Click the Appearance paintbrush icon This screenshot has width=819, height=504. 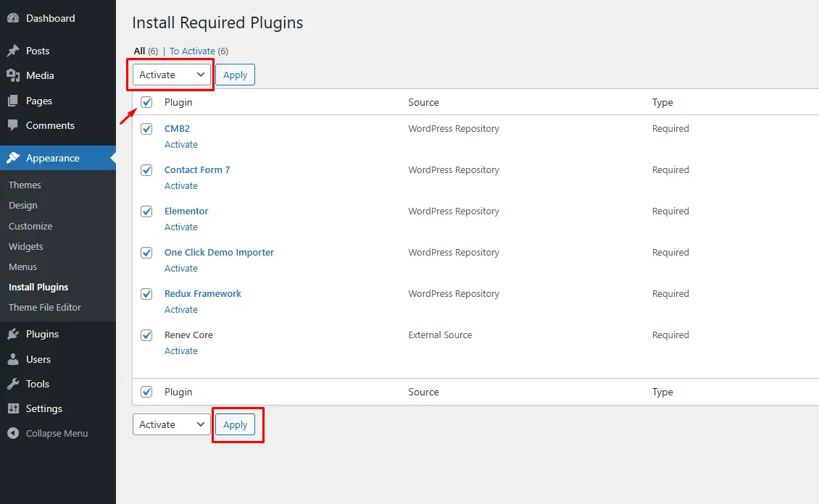click(13, 158)
